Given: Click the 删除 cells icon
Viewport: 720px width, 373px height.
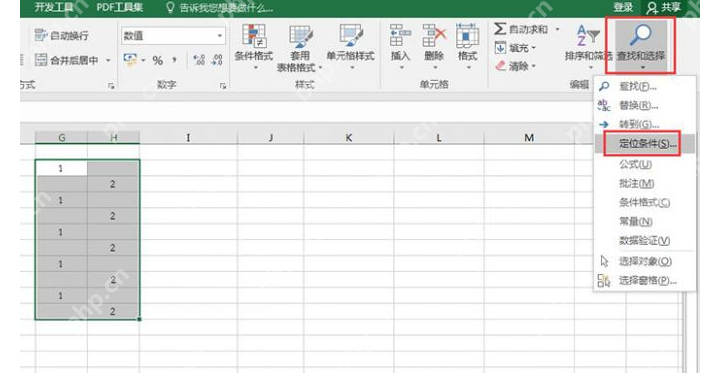Looking at the screenshot, I should [434, 35].
